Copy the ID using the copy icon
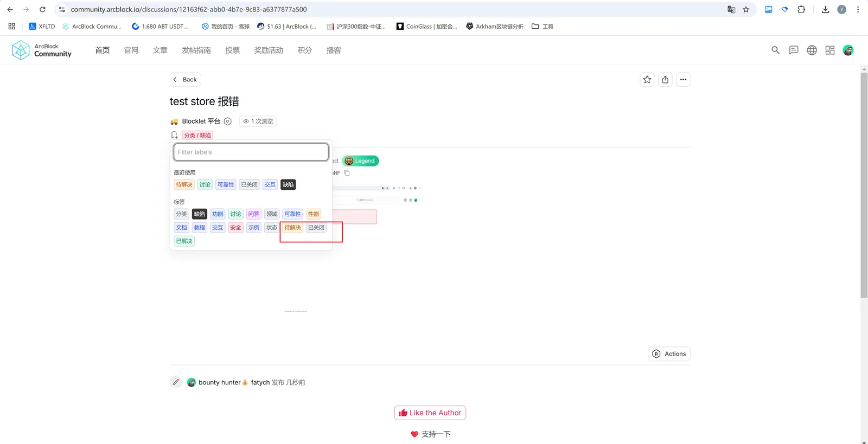Image resolution: width=868 pixels, height=444 pixels. (347, 173)
